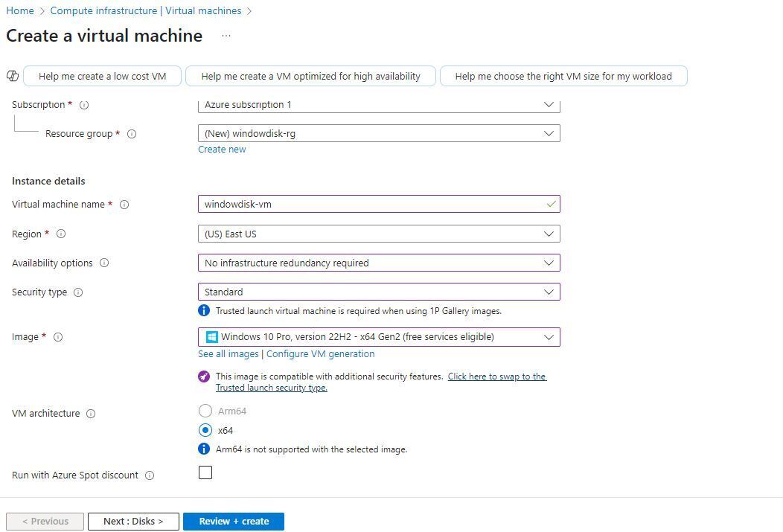Go to Home breadcrumb
Viewport: 783px width, 532px height.
point(20,10)
